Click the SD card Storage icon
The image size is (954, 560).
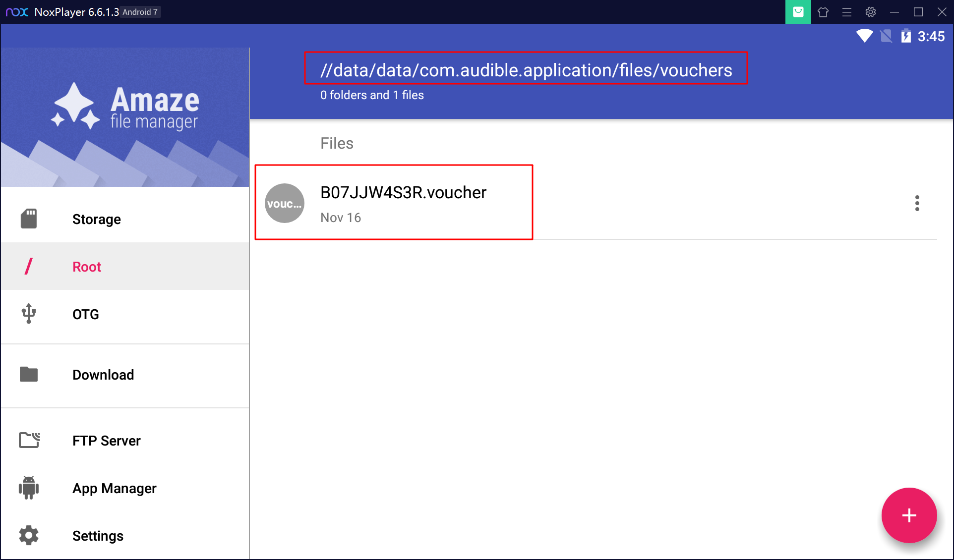[x=29, y=219]
